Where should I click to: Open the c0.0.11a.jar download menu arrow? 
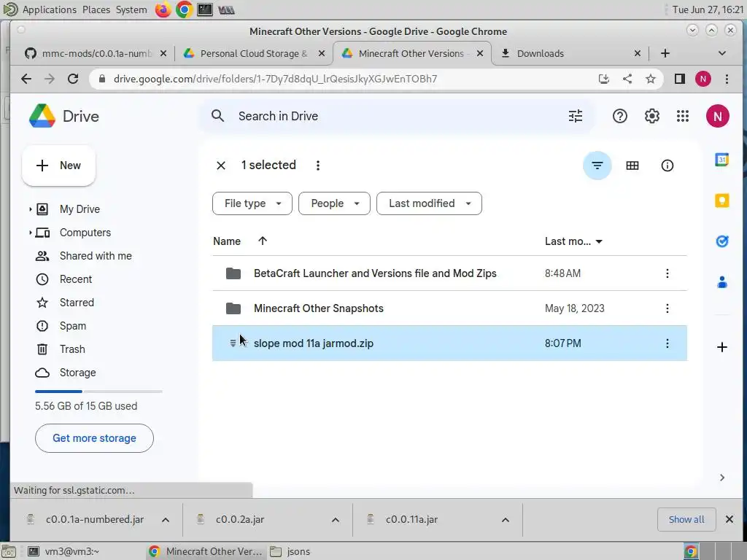[506, 519]
